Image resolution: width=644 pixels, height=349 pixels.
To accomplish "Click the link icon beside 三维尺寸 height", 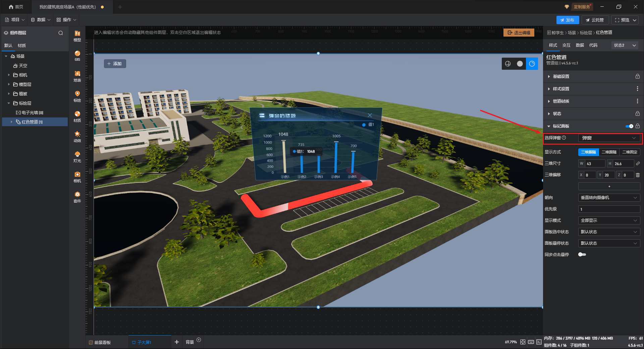I will point(638,163).
